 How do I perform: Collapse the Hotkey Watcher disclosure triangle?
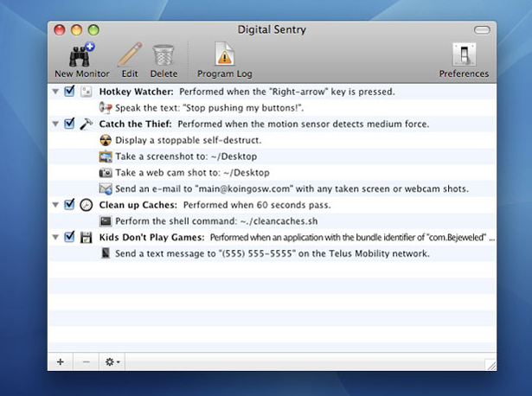[x=55, y=92]
